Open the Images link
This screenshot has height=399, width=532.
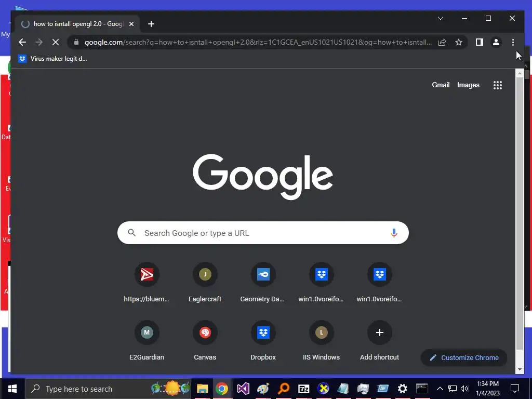(x=468, y=85)
